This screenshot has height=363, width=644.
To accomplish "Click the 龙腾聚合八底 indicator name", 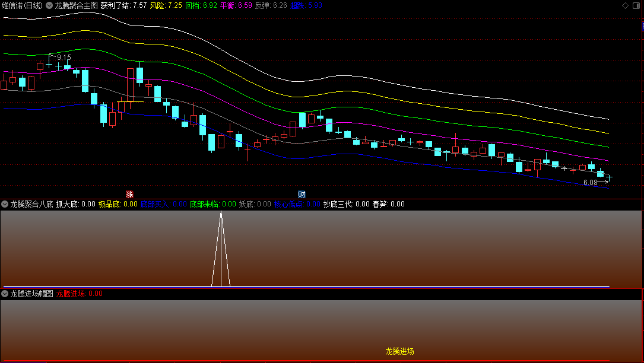I will click(x=31, y=204).
